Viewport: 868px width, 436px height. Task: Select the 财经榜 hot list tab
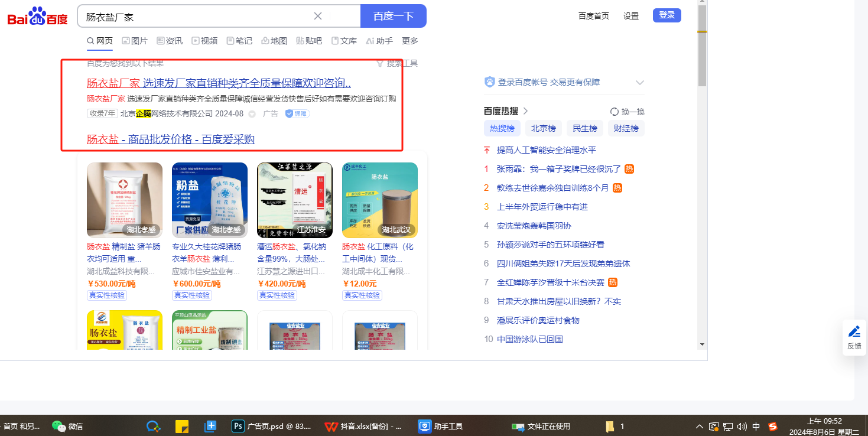click(626, 128)
